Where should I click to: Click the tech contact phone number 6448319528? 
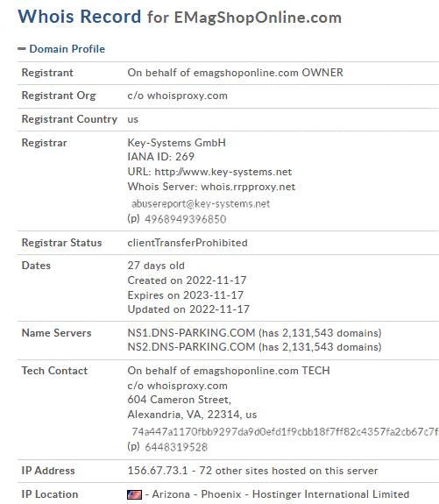click(176, 447)
